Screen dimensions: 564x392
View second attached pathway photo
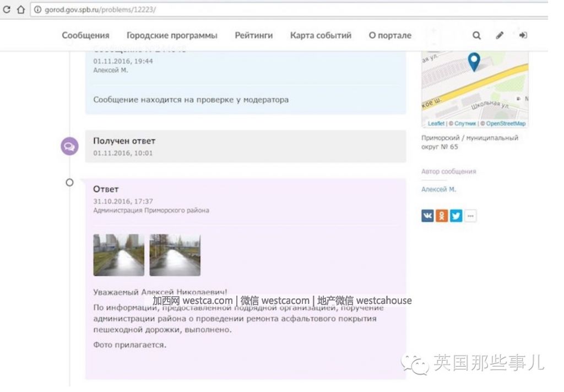pyautogui.click(x=175, y=255)
